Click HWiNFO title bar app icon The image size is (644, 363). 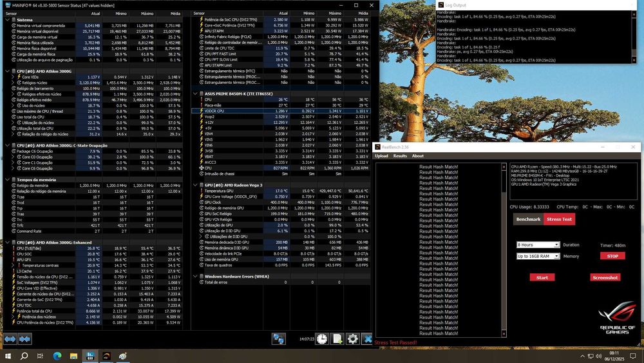click(x=8, y=5)
